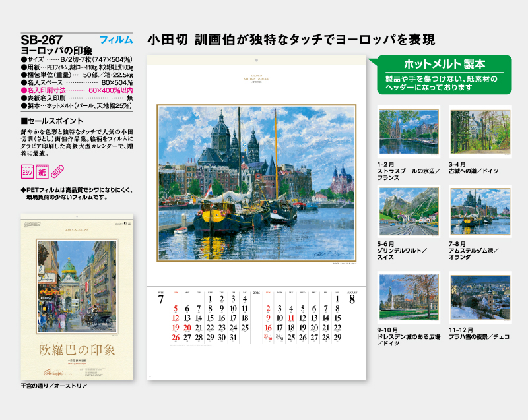Click the サイズ B/2切・7枚 spec line
Screen dimensions: 528x420
point(77,59)
